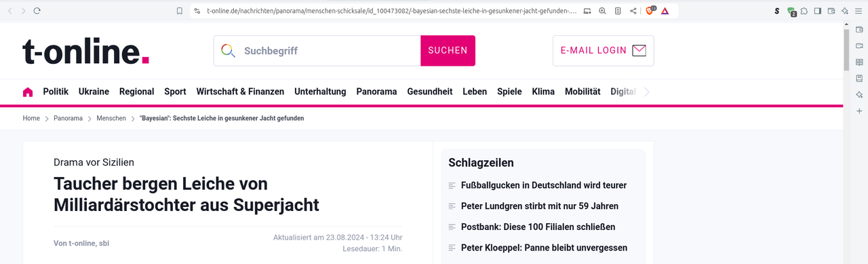Viewport: 868px width, 264px height.
Task: Open video call icon in sidebar
Action: coord(859,45)
